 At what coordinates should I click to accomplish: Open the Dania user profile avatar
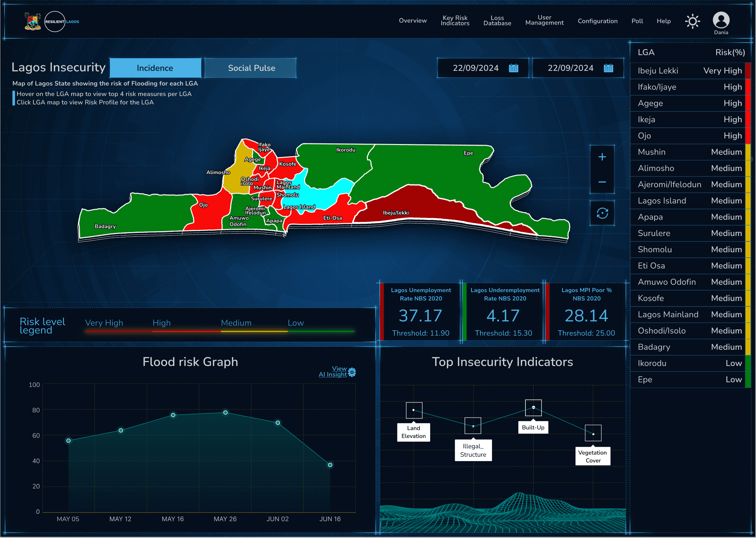721,20
